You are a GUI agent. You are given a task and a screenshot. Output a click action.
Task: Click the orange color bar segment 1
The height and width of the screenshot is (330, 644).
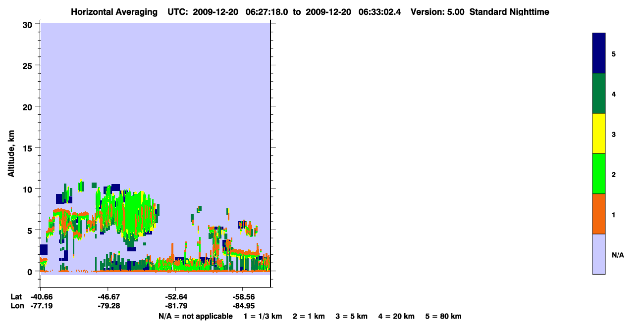point(599,214)
